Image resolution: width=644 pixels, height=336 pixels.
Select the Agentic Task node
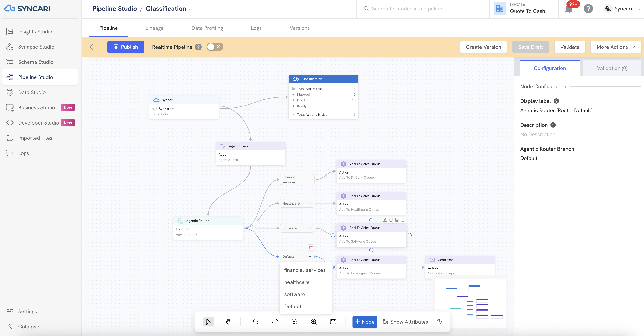pyautogui.click(x=250, y=154)
